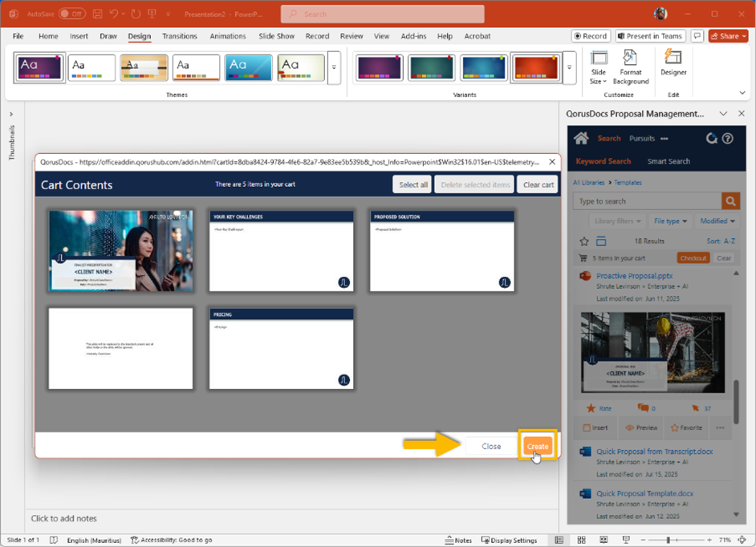
Task: Open Format Background pane
Action: click(631, 67)
